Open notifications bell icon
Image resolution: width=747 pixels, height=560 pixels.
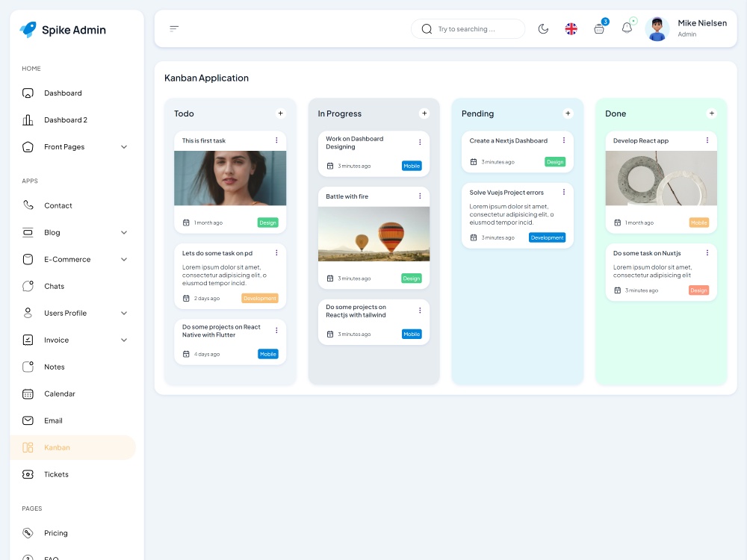click(627, 28)
